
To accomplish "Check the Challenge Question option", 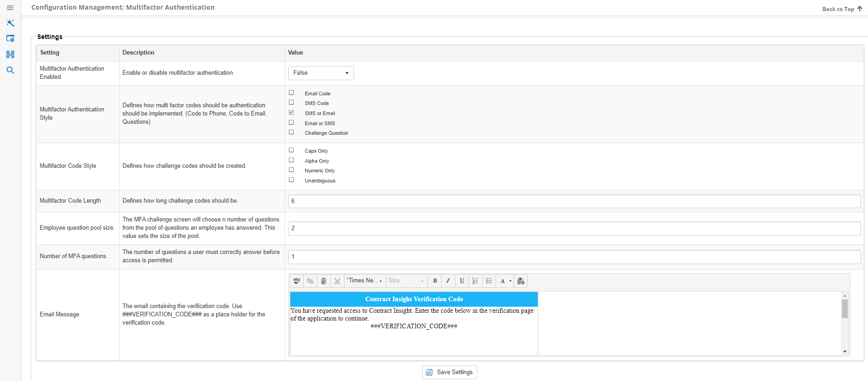I will [291, 132].
